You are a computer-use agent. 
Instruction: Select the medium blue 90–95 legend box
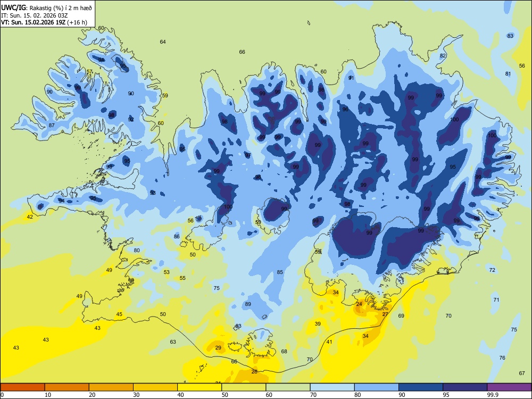[421, 387]
